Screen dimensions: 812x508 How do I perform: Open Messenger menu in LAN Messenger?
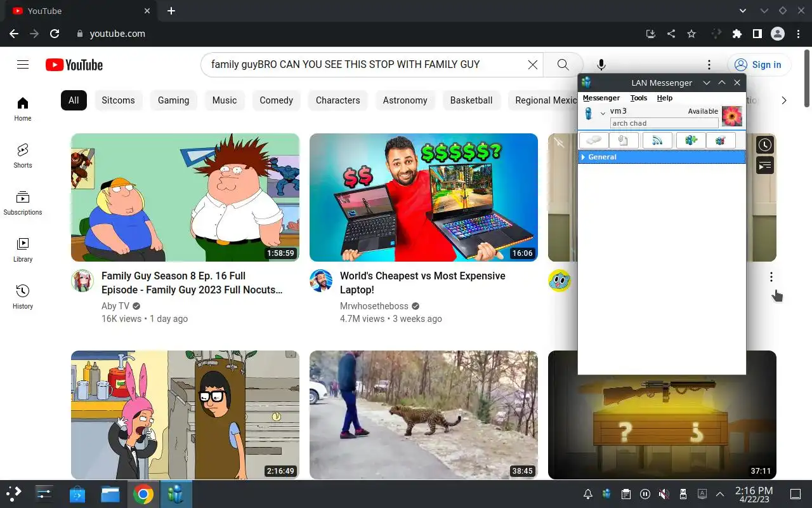(601, 98)
